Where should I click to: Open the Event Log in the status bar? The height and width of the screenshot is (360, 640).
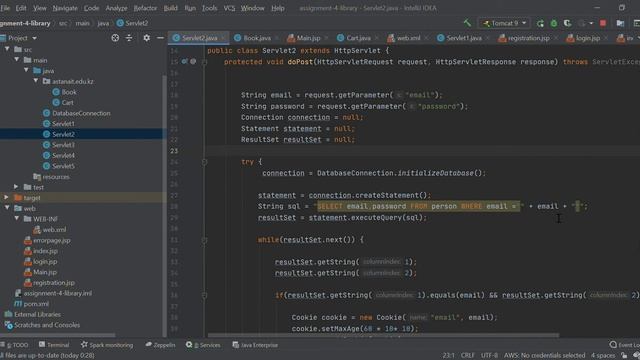pyautogui.click(x=624, y=345)
